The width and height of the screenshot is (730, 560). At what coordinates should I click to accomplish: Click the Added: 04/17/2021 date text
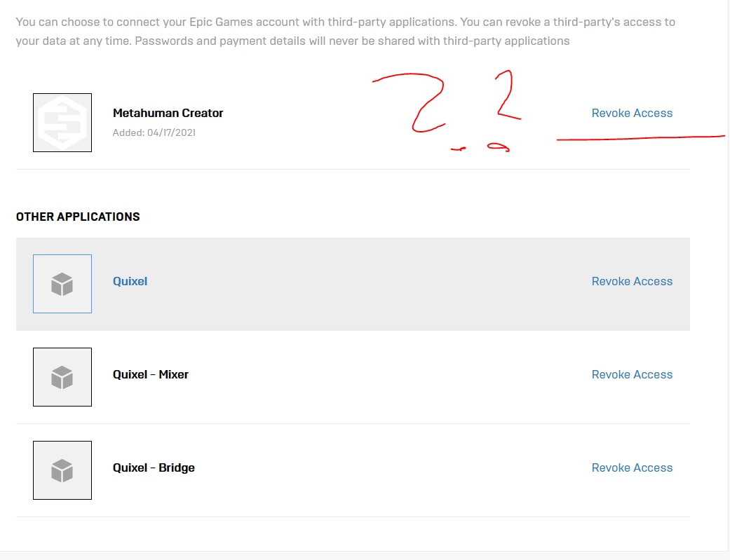(154, 132)
